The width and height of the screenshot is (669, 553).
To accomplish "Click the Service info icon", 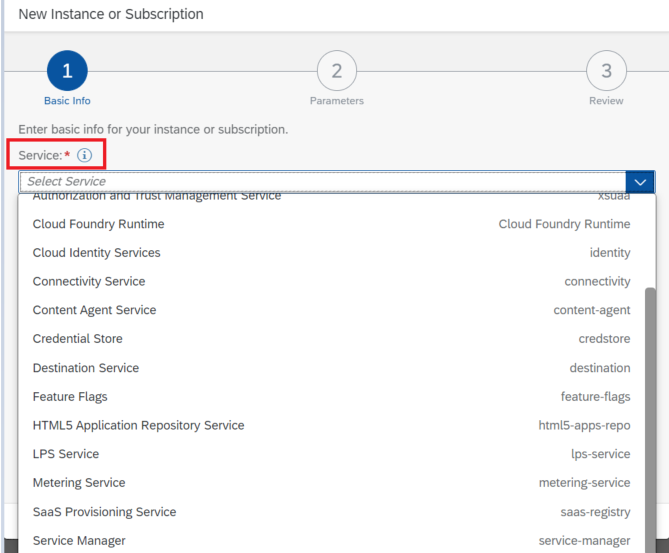I will click(x=84, y=155).
